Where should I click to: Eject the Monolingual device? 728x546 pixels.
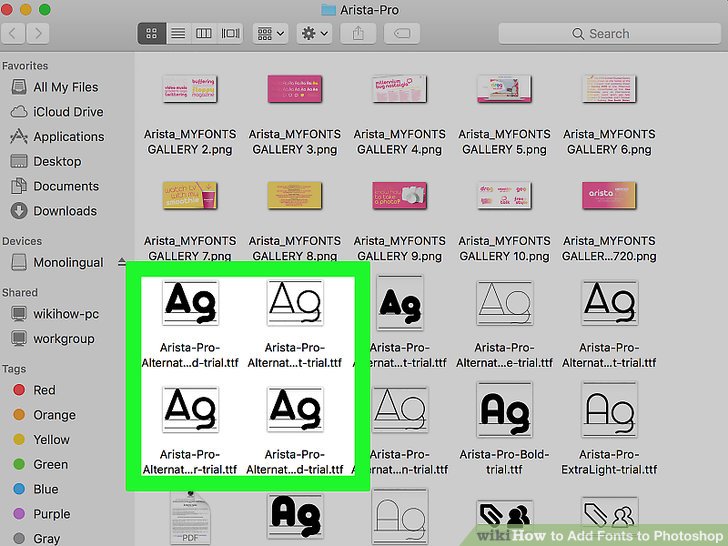tap(122, 262)
